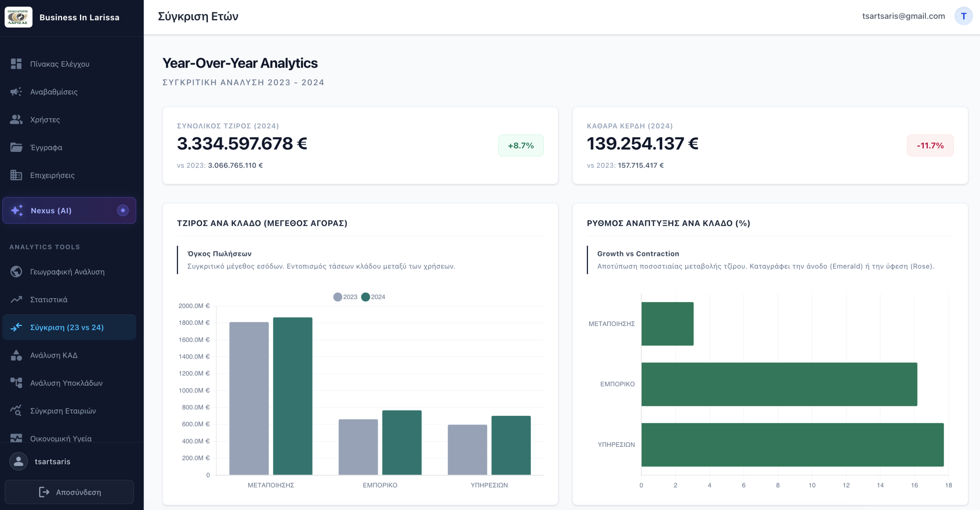Viewport: 980px width, 510px height.
Task: Open the Γεωγραφική Ανάλυση globe icon
Action: pyautogui.click(x=16, y=272)
